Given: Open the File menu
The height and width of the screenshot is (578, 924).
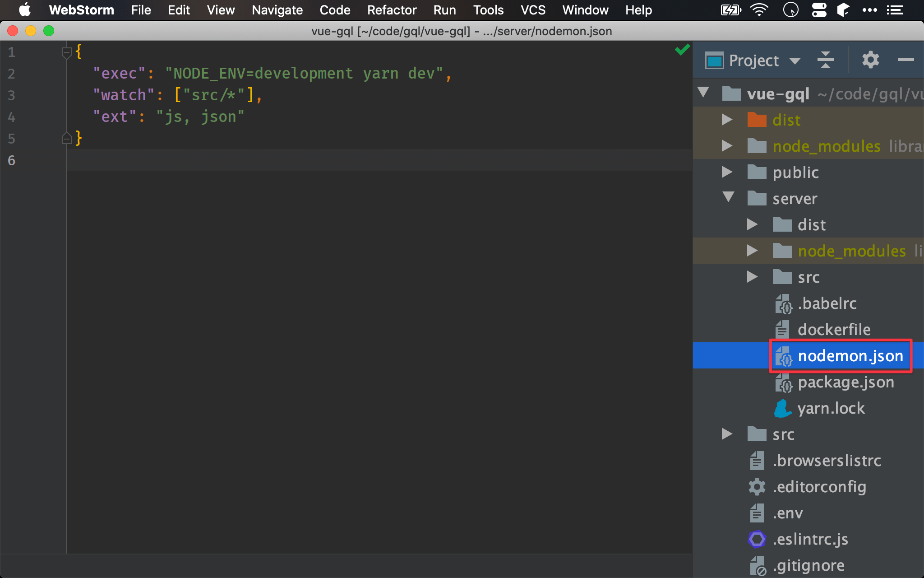Looking at the screenshot, I should click(x=141, y=10).
